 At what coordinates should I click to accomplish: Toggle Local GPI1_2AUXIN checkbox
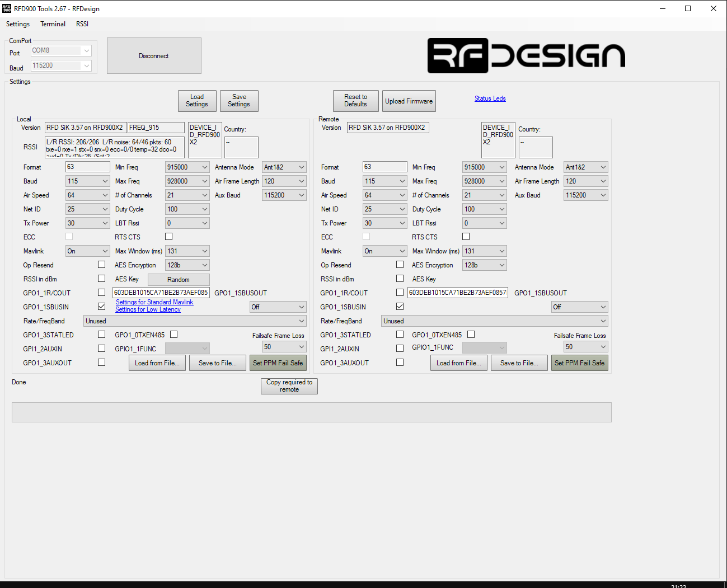click(x=101, y=349)
